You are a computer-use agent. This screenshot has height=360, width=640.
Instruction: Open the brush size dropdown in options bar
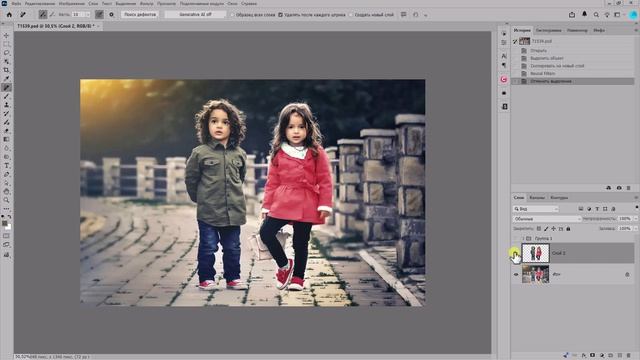(88, 15)
